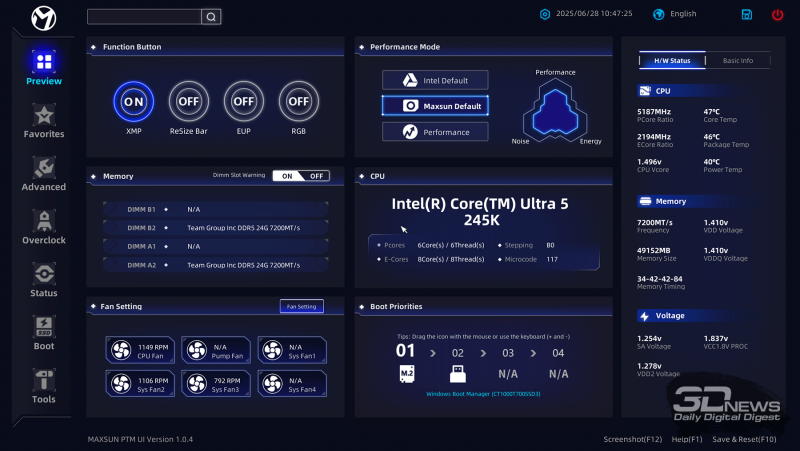Screen dimensions: 800x451
Task: Click the MAXSUN PTM UI Version 1.0.4 text
Action: (140, 439)
